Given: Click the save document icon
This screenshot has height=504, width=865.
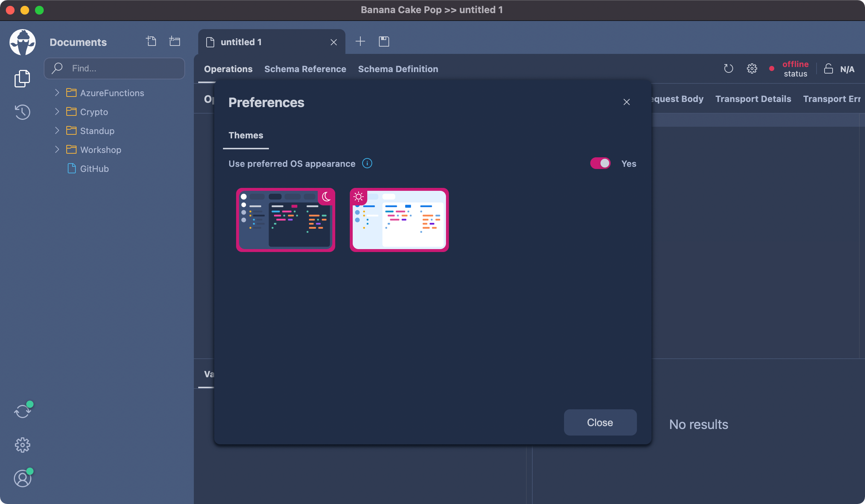Looking at the screenshot, I should 384,42.
